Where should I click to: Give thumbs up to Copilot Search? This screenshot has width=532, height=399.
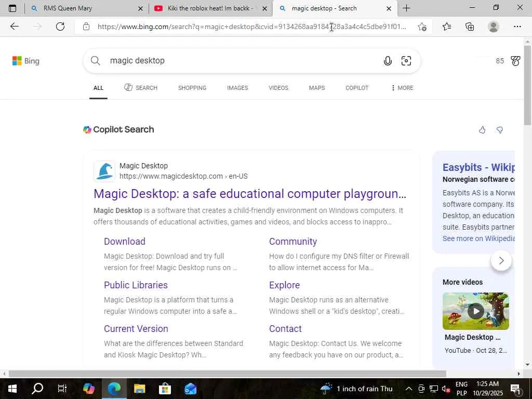coord(482,130)
